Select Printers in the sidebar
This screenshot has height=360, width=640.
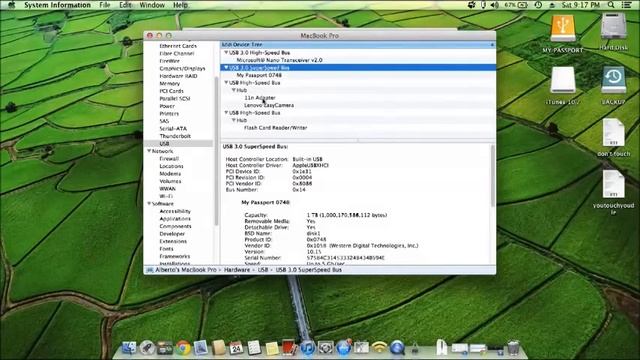click(169, 113)
